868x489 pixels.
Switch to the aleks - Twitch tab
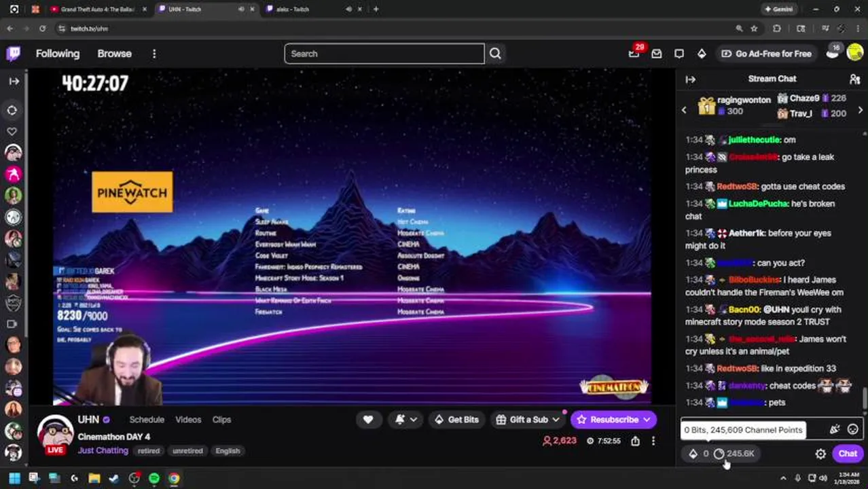coord(292,10)
